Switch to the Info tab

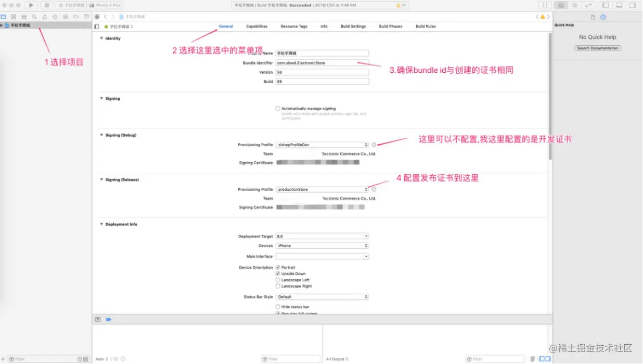coord(324,27)
